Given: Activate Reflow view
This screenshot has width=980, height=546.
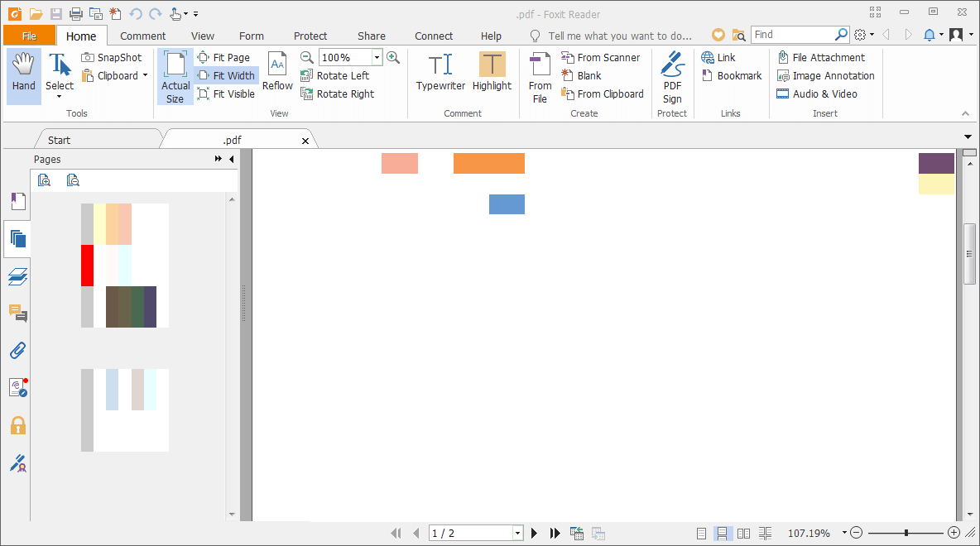Looking at the screenshot, I should tap(277, 71).
